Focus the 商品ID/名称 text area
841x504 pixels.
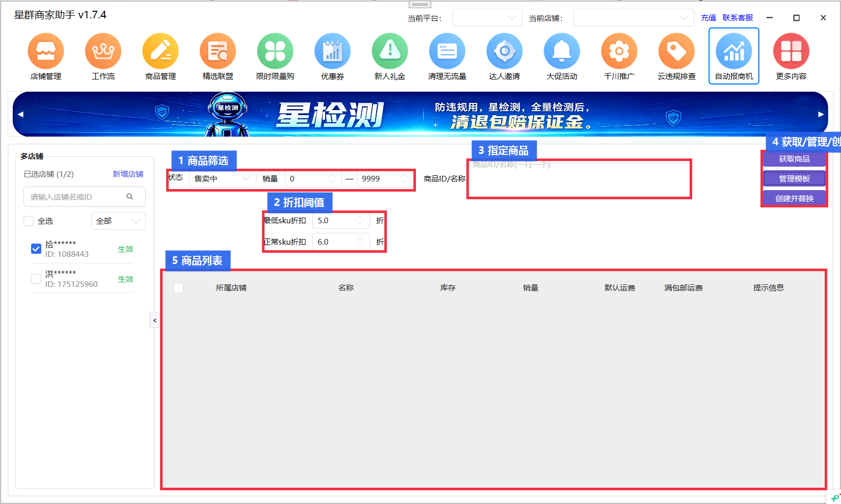[579, 179]
